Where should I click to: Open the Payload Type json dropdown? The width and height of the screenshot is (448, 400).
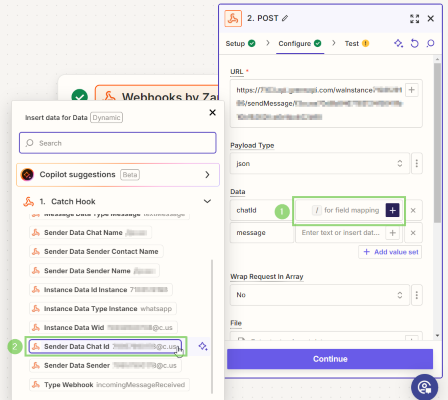tap(320, 163)
